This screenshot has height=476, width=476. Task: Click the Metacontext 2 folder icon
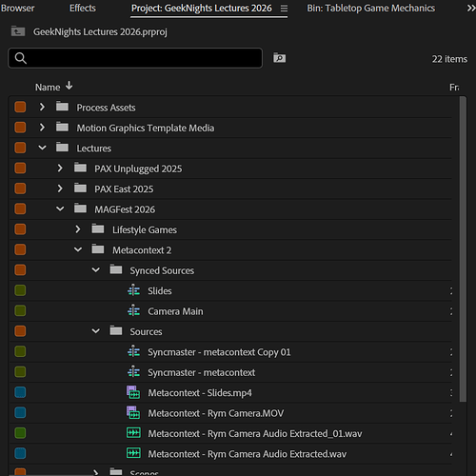[x=98, y=249]
